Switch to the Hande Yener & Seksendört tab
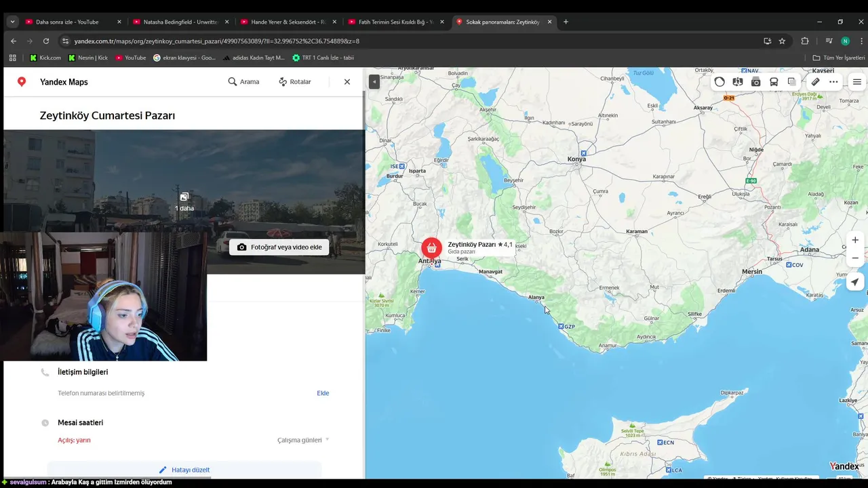This screenshot has width=868, height=488. tap(288, 22)
